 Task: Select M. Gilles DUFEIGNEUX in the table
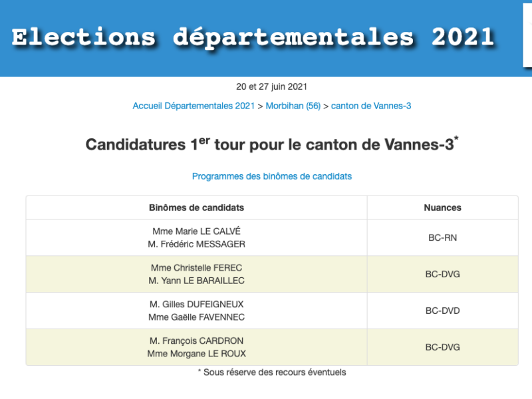196,305
